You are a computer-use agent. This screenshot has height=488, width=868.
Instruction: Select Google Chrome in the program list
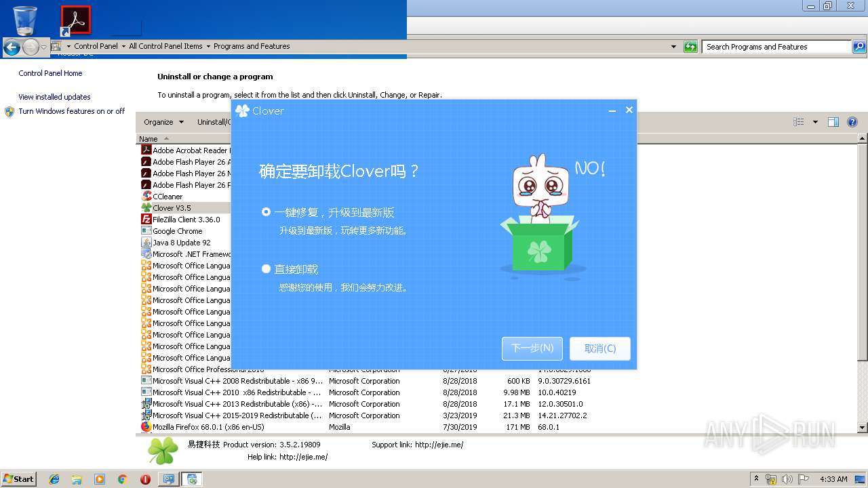point(184,231)
